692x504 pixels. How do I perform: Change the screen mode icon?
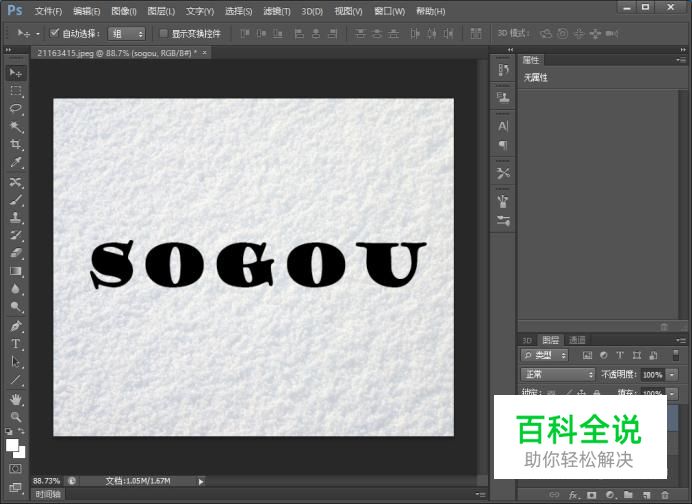click(x=16, y=487)
